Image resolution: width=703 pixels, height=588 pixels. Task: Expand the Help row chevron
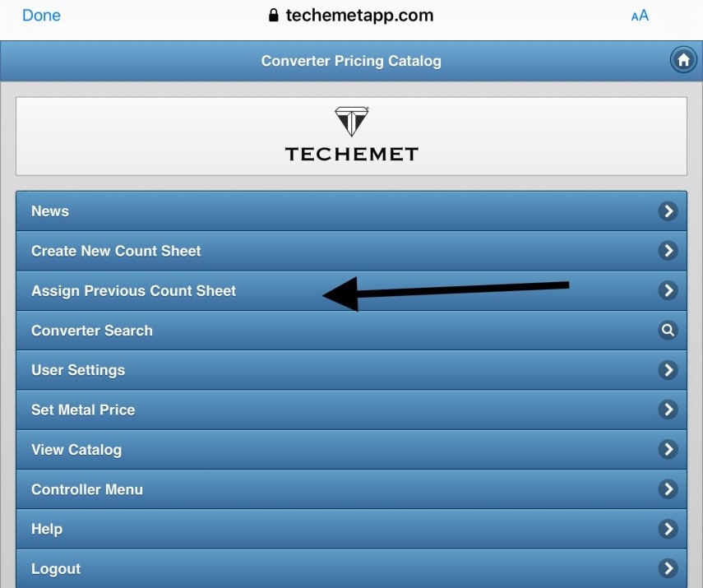pyautogui.click(x=668, y=529)
